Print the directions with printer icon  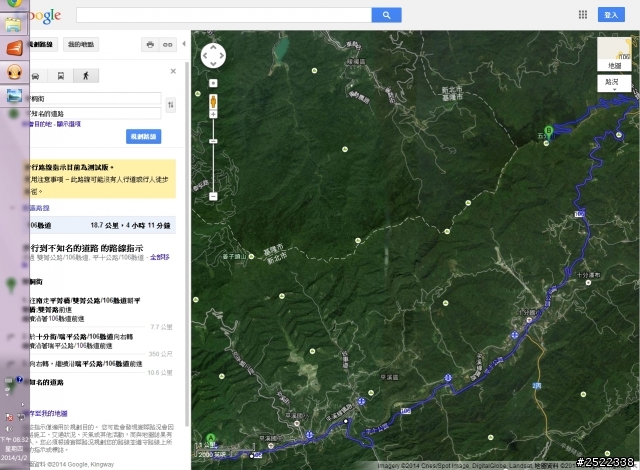[150, 44]
